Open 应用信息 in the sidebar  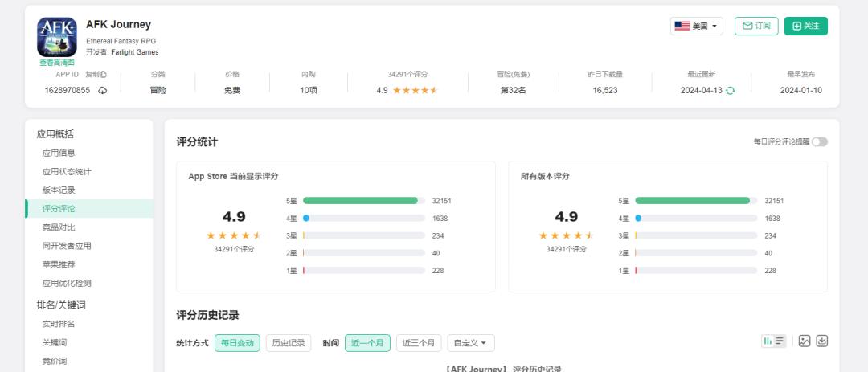point(59,153)
